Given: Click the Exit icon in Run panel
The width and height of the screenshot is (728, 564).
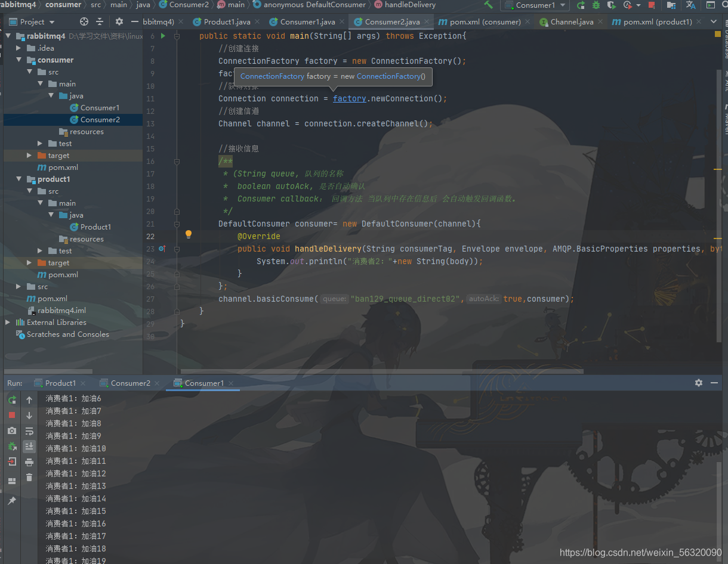Looking at the screenshot, I should click(12, 461).
